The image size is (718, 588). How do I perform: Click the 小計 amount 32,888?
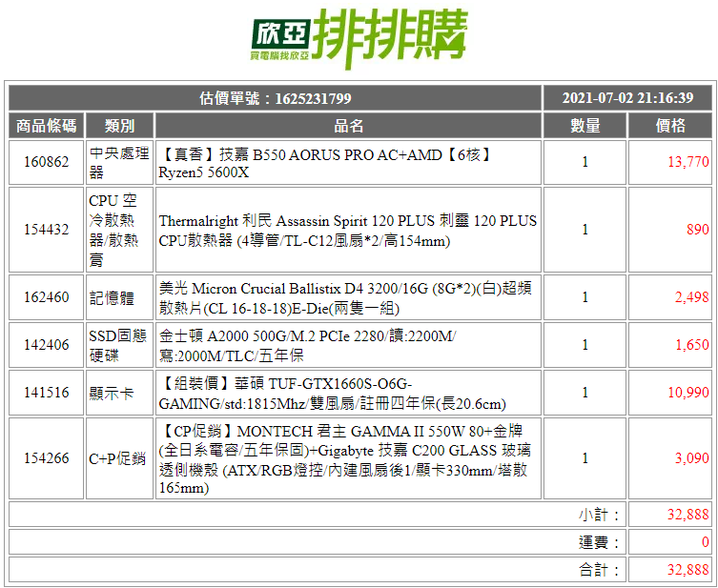coord(688,515)
